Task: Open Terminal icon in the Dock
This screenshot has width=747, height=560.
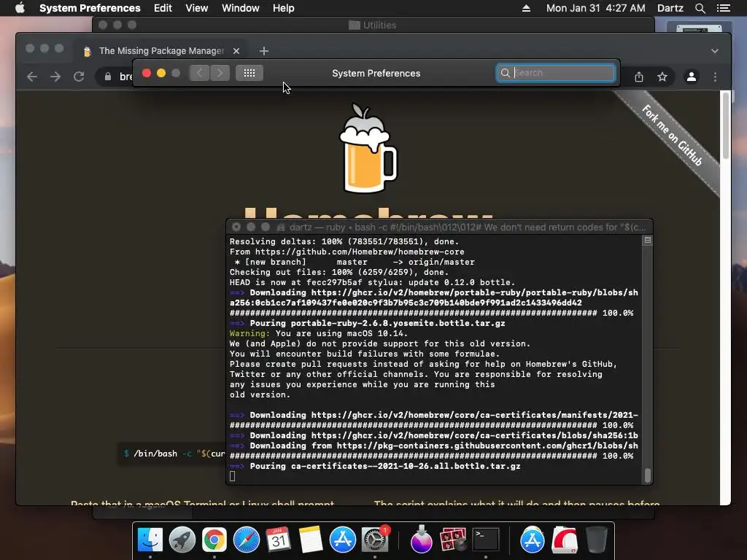Action: tap(485, 540)
